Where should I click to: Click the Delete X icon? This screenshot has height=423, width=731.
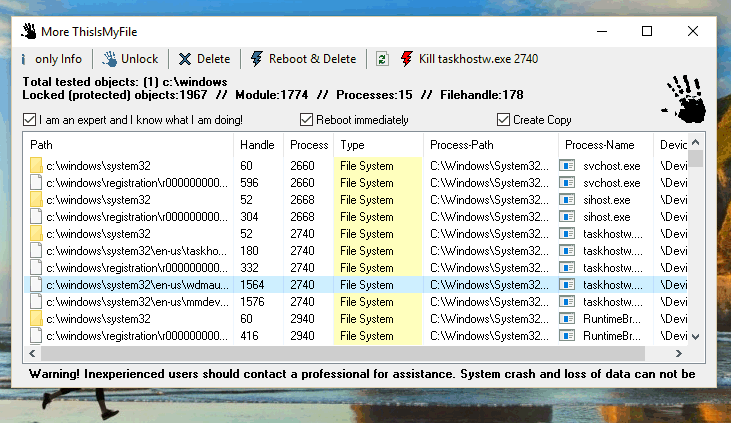pyautogui.click(x=185, y=59)
